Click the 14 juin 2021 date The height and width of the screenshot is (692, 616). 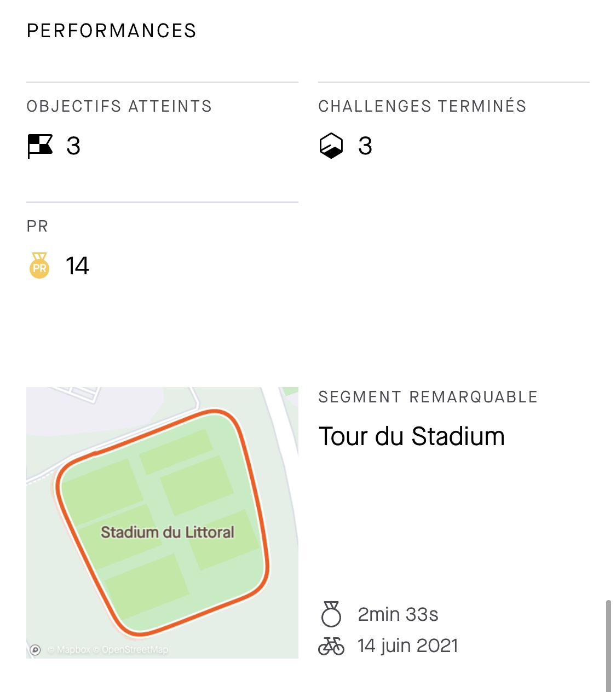pyautogui.click(x=408, y=646)
